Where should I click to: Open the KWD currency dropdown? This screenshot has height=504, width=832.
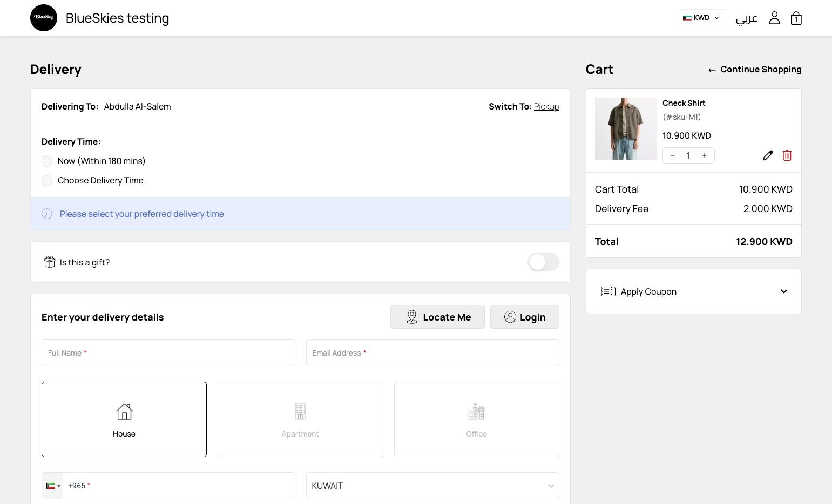701,18
